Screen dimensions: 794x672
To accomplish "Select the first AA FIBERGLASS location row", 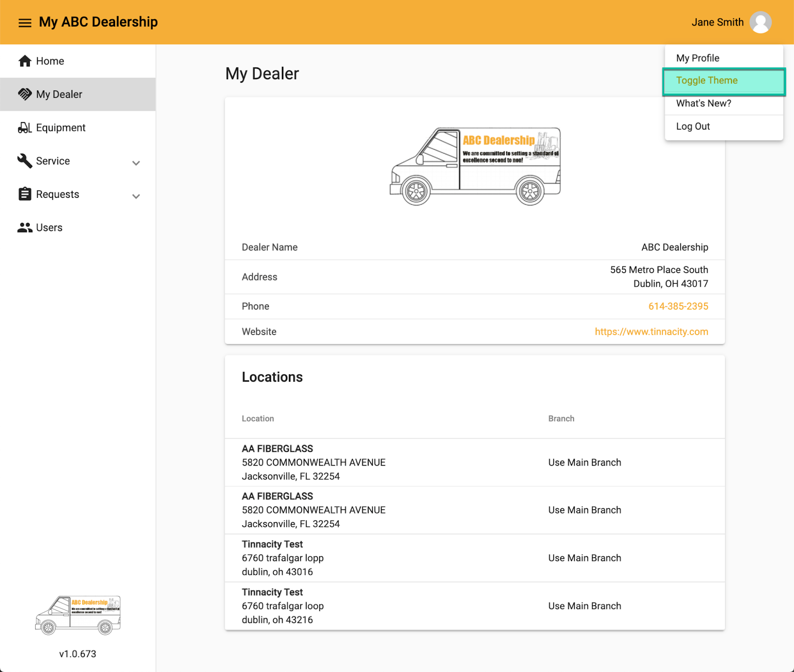I will (x=475, y=462).
